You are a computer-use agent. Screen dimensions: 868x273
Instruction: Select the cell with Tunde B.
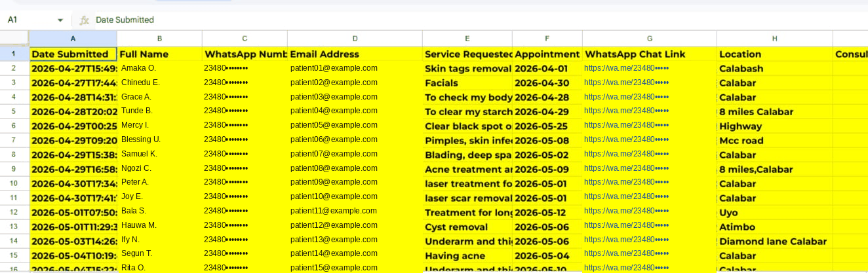[x=160, y=111]
